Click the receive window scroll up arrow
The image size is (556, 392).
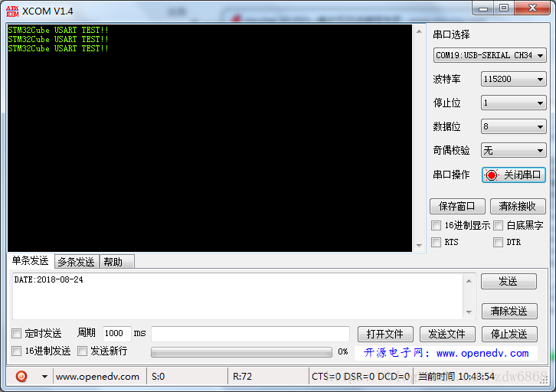419,31
